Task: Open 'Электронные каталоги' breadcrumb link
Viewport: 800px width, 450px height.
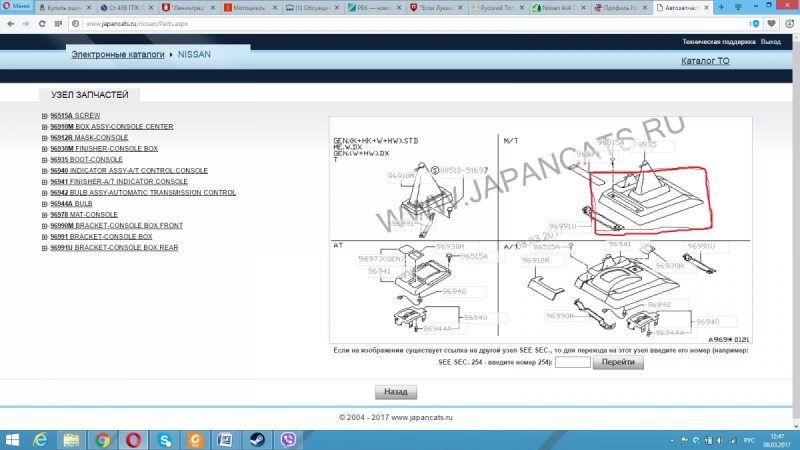Action: (x=118, y=54)
